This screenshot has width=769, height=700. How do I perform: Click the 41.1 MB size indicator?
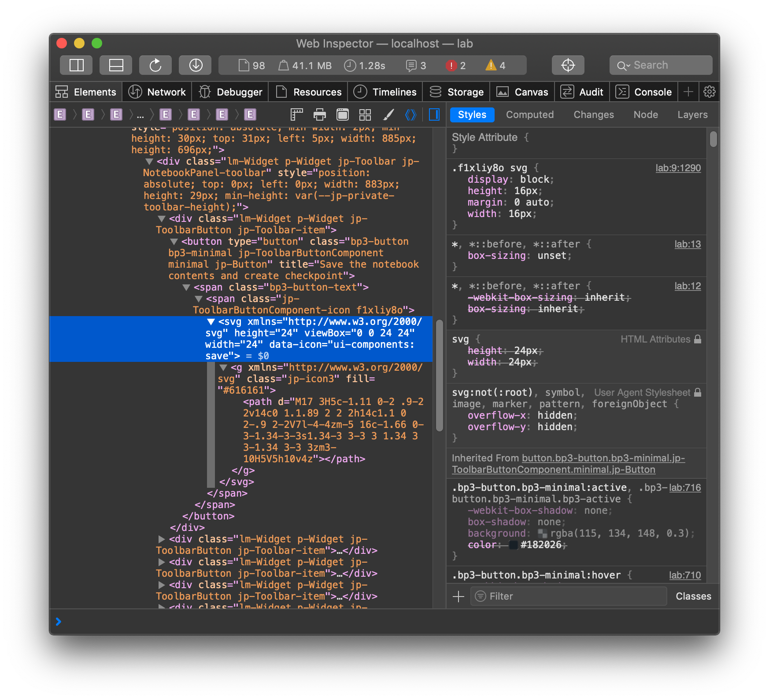pyautogui.click(x=305, y=66)
